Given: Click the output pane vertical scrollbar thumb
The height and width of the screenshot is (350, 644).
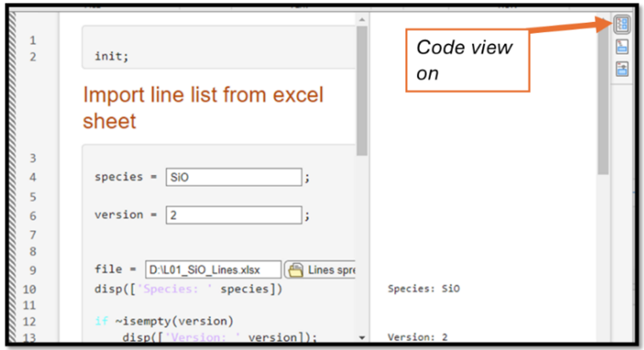Looking at the screenshot, I should pyautogui.click(x=603, y=97).
